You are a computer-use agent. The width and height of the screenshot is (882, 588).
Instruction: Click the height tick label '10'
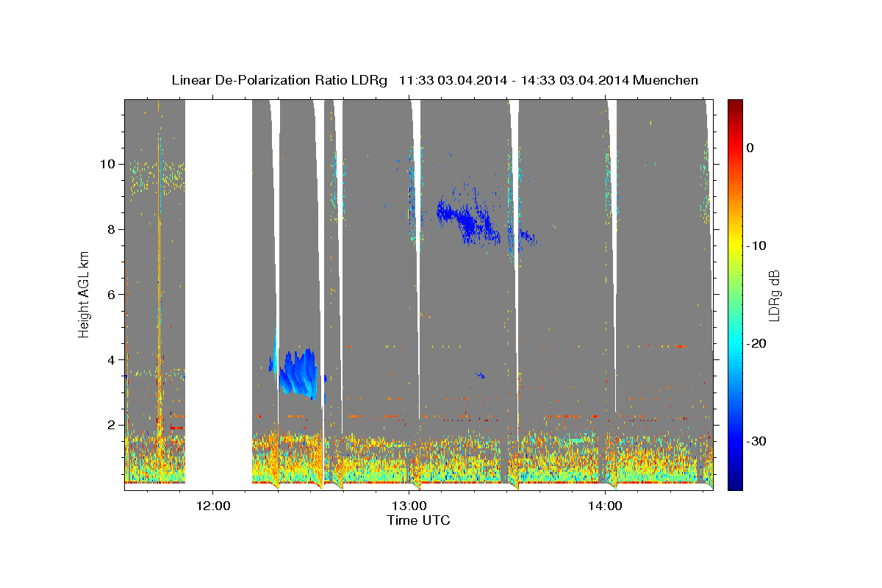(x=108, y=164)
